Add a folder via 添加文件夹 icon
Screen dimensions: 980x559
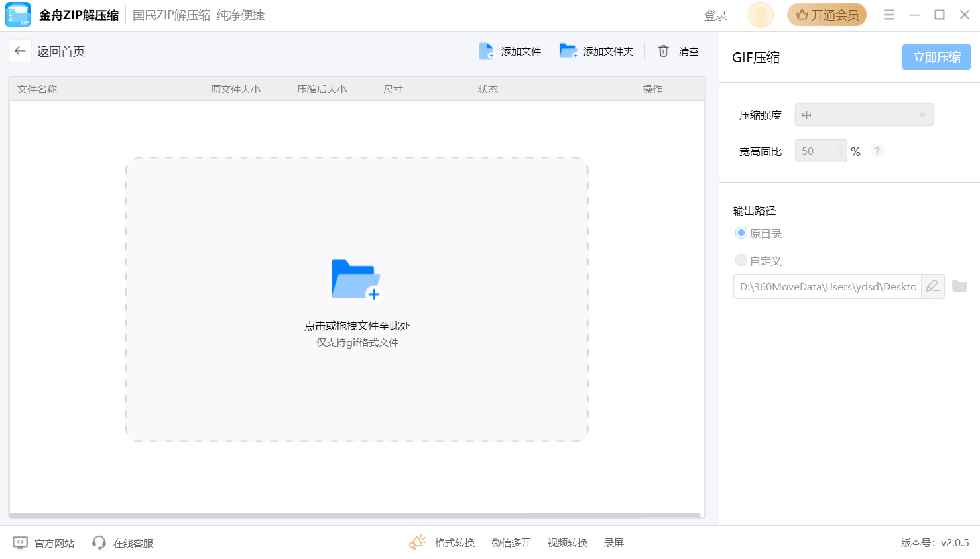(x=568, y=50)
